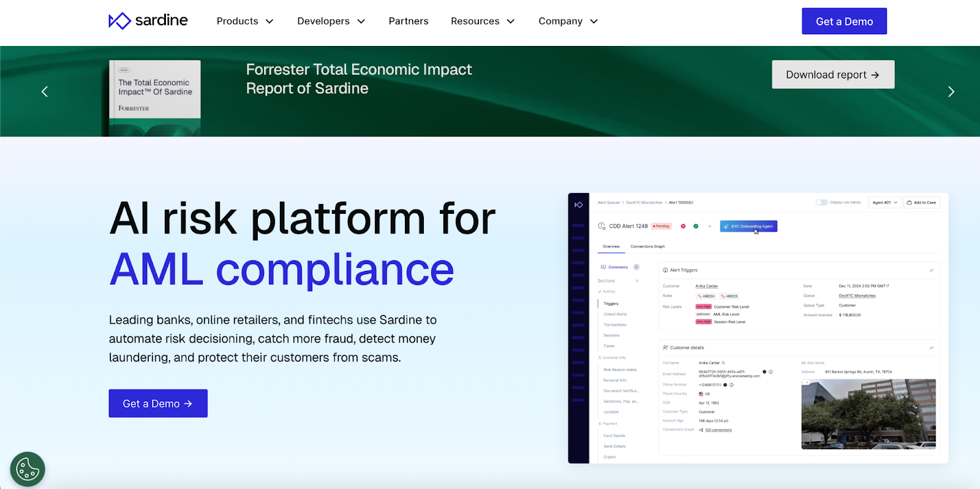
Task: Click rule tag 488224
Action: tap(706, 296)
